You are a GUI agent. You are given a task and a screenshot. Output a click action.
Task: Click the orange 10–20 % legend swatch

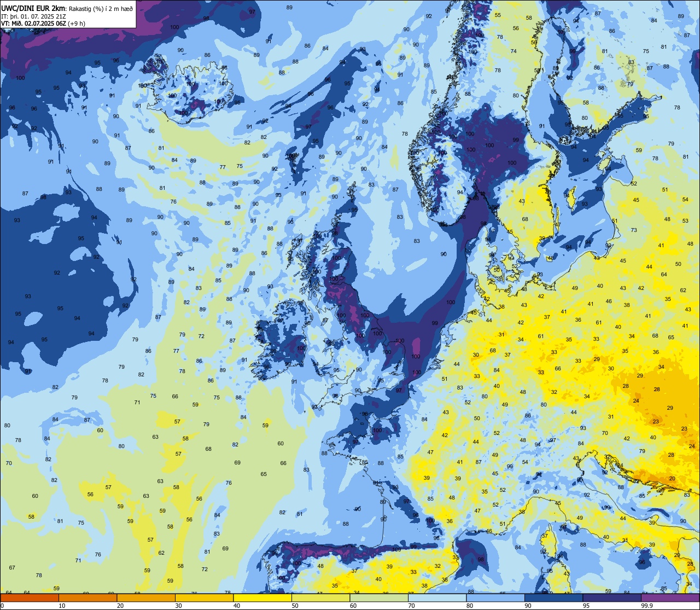87,598
